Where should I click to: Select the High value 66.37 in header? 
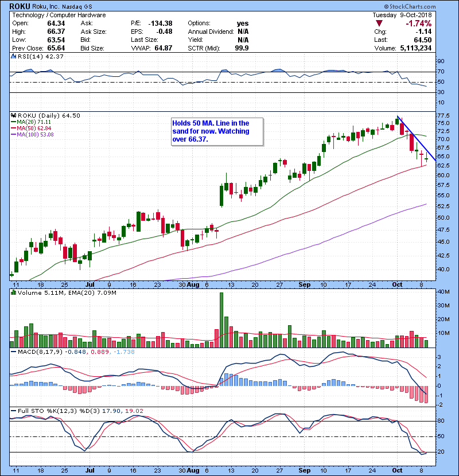point(56,32)
